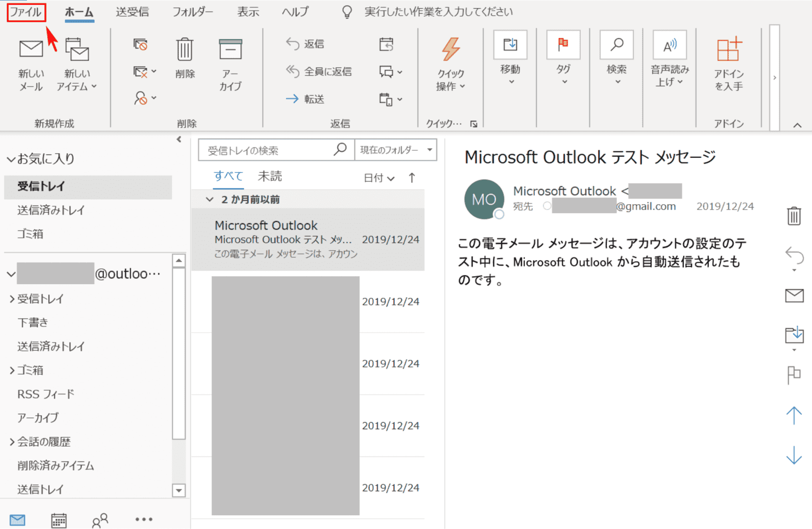Screen dimensions: 812x529
Task: Click the meeting reply icon in ribbon
Action: point(386,45)
